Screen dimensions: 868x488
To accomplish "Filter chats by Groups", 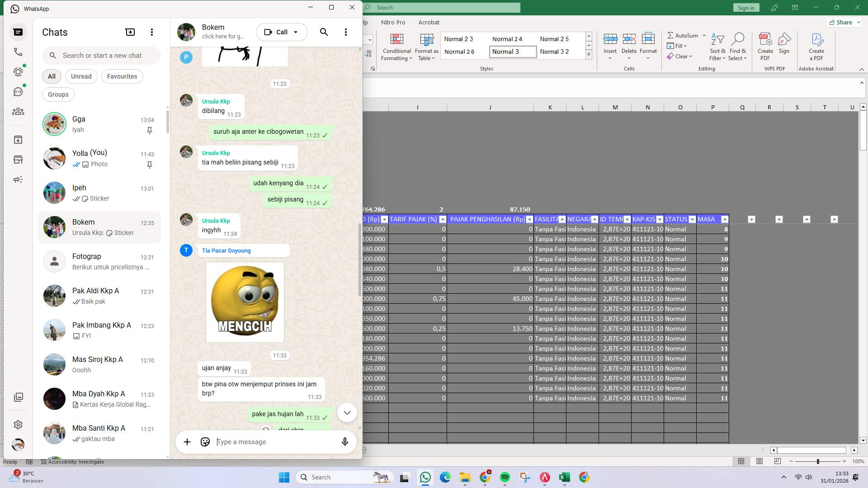I will pyautogui.click(x=58, y=94).
